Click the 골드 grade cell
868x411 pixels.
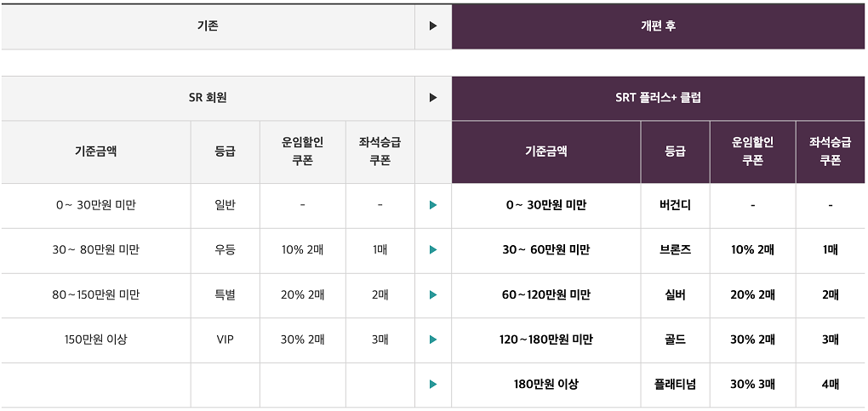(675, 340)
